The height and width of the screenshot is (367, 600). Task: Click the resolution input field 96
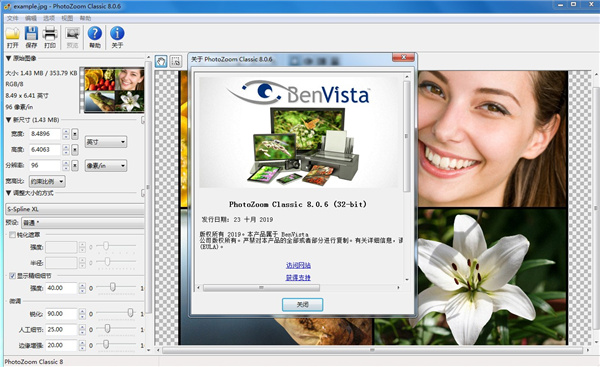pos(45,165)
